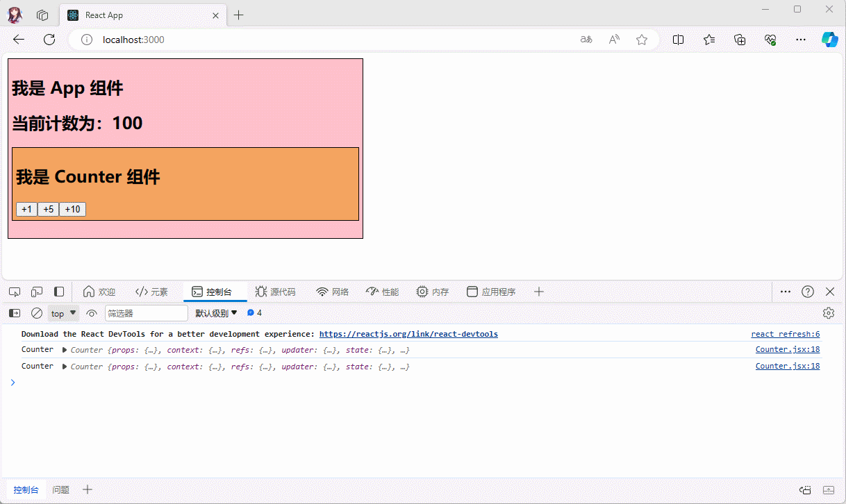Open the top context dropdown
Image resolution: width=846 pixels, height=504 pixels.
pos(63,313)
